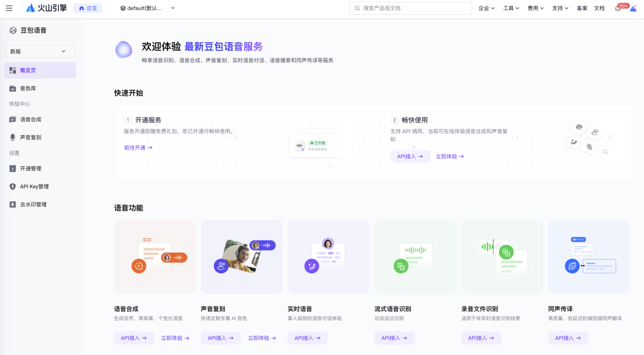Click API接入 under 录音文件识别 card
This screenshot has width=644, height=355.
point(481,338)
